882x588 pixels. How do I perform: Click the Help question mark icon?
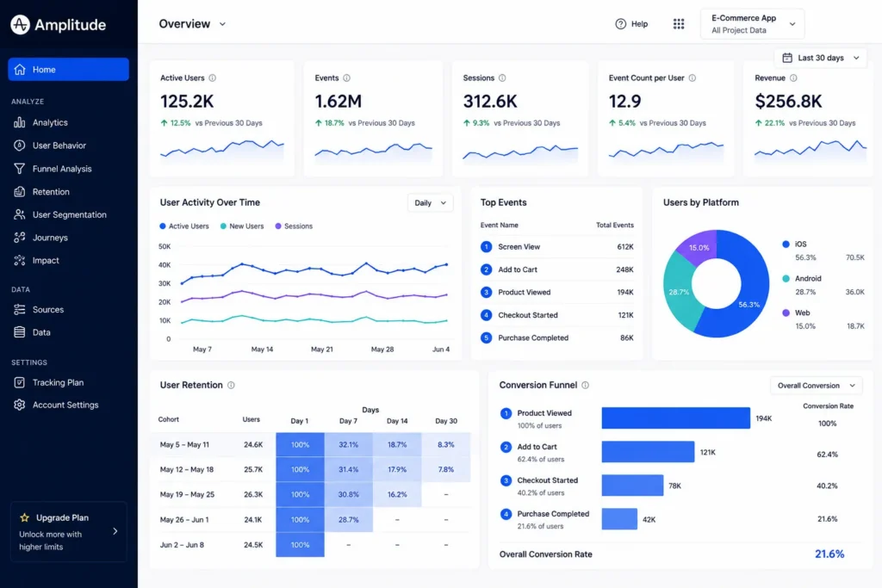[620, 23]
